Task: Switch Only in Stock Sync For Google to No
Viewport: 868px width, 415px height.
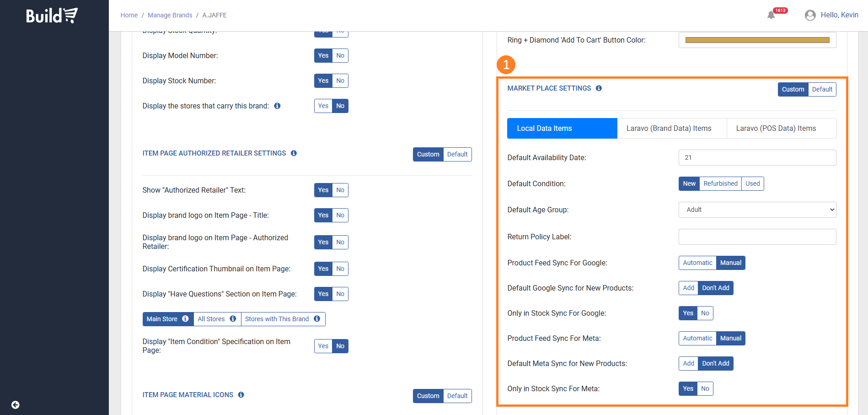Action: (x=705, y=313)
